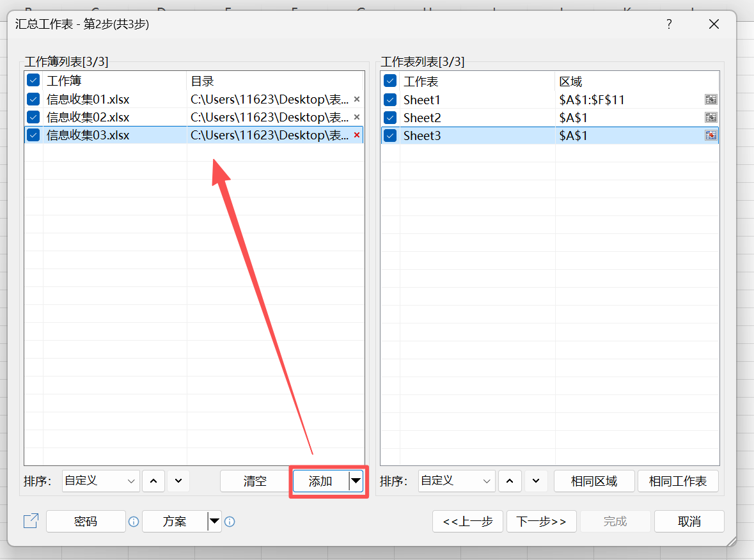The height and width of the screenshot is (560, 754).
Task: Click the range selector icon beside Sheet1
Action: click(x=711, y=99)
